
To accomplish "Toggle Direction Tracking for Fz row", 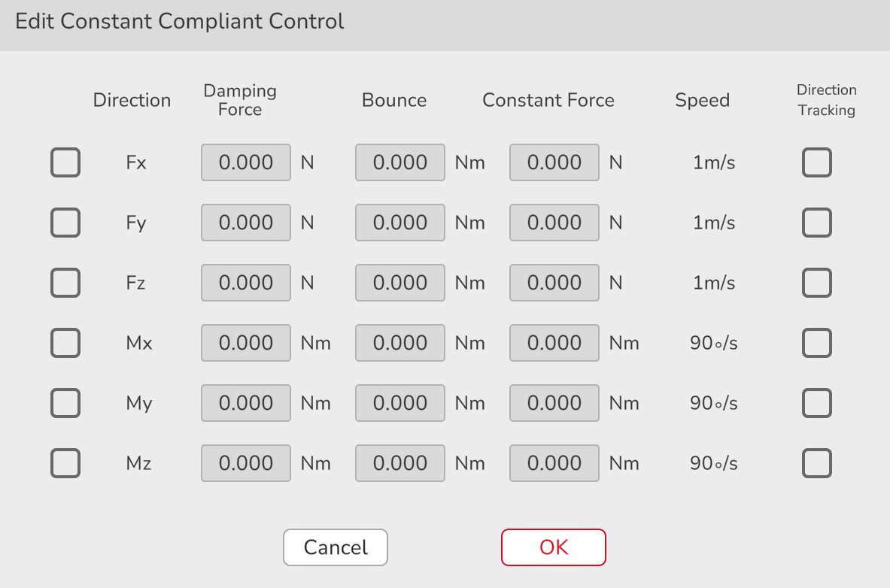I will 817,283.
